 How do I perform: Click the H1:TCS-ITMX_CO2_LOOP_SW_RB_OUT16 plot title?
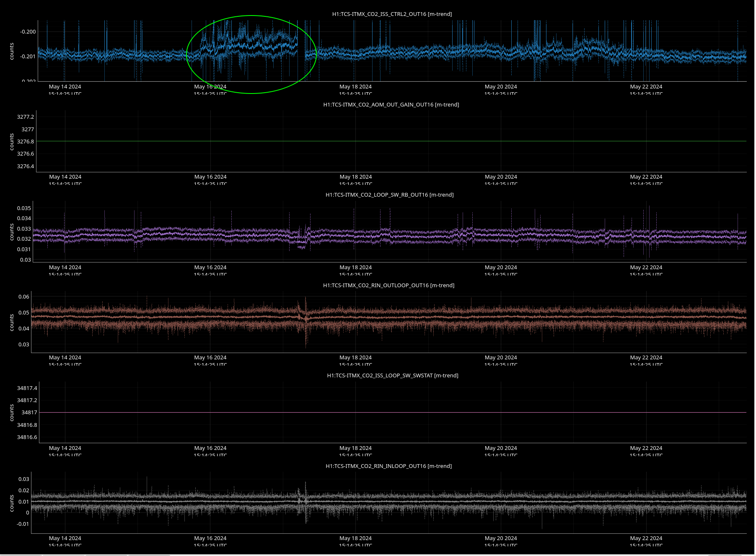389,195
